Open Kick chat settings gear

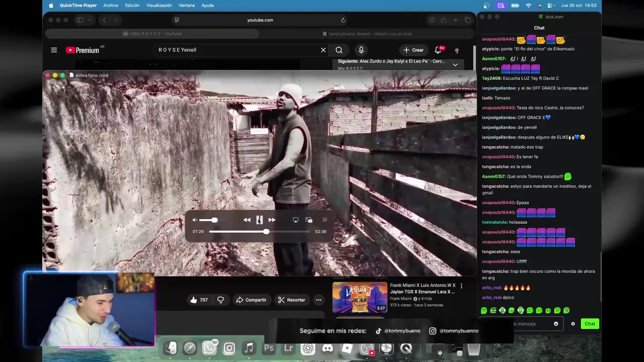(x=573, y=324)
